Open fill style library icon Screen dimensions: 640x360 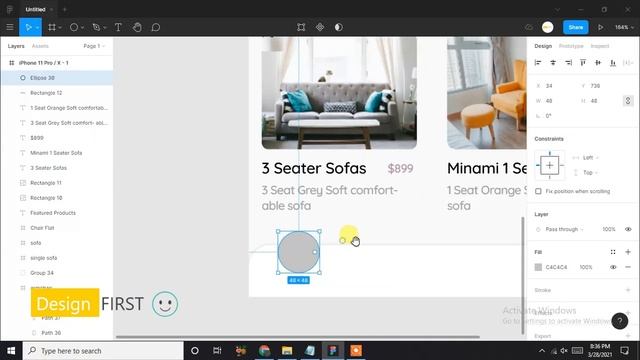(613, 252)
